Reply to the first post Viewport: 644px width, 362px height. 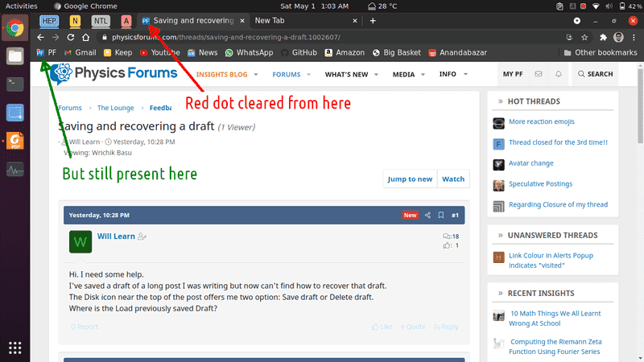[x=446, y=327]
